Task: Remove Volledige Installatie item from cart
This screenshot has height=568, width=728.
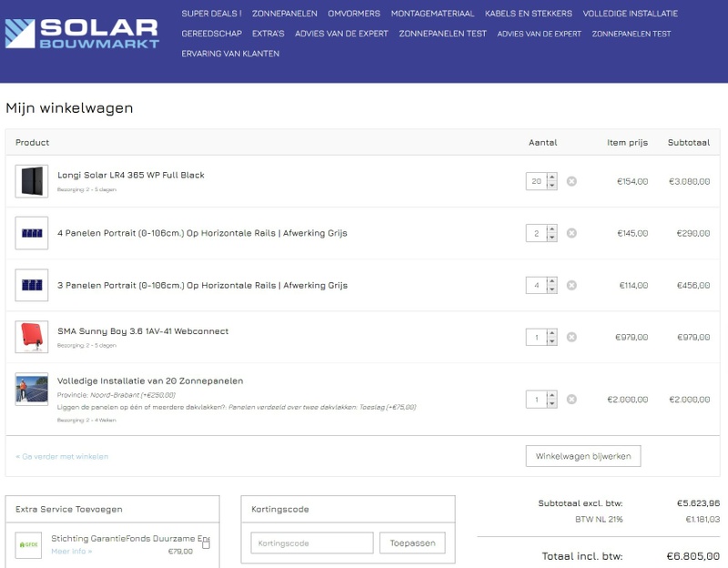Action: tap(571, 400)
